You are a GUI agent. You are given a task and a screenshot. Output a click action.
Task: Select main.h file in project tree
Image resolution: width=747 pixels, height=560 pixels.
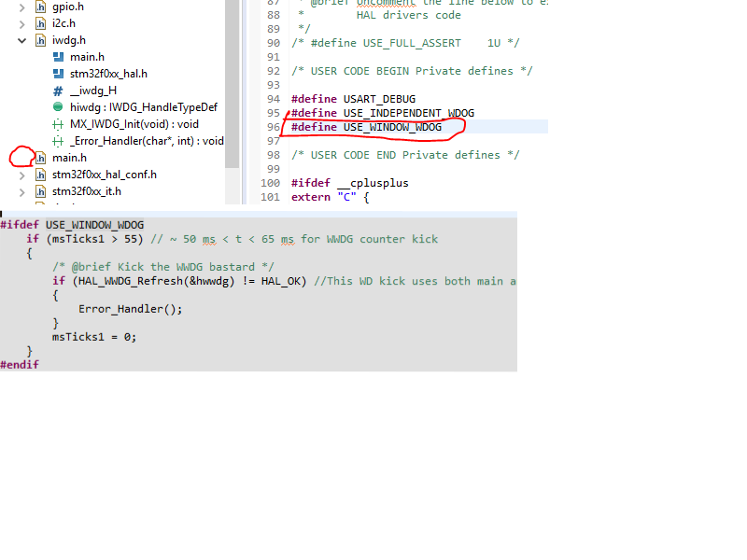pos(69,158)
